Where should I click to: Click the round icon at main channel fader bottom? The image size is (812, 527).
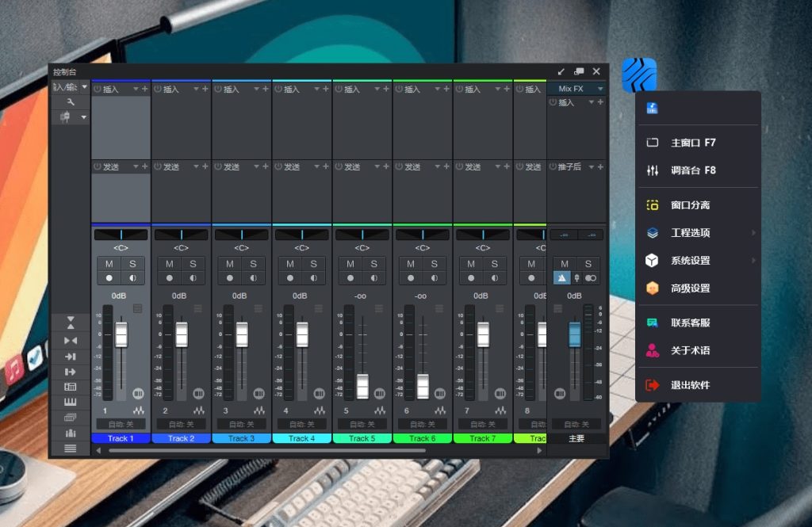[560, 393]
